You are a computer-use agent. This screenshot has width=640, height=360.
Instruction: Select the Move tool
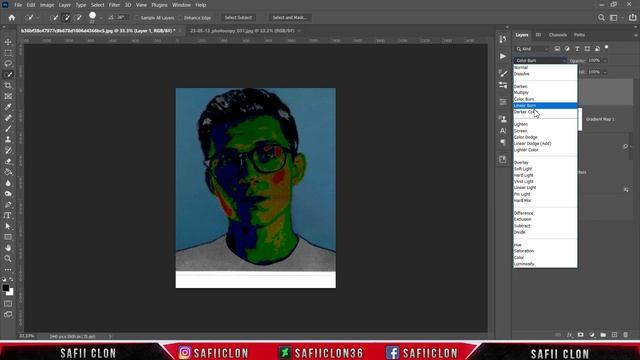coord(8,42)
